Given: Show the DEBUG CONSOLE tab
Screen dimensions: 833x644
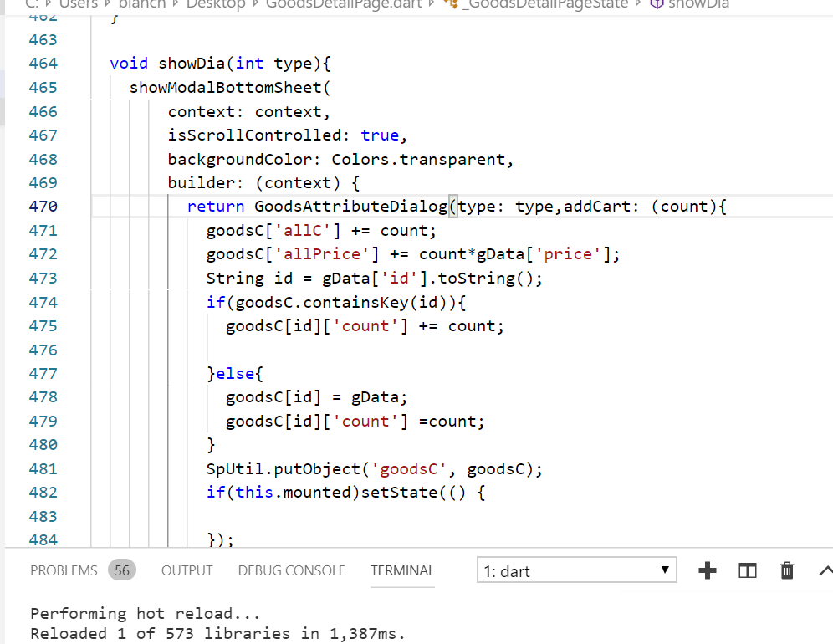Looking at the screenshot, I should point(292,570).
